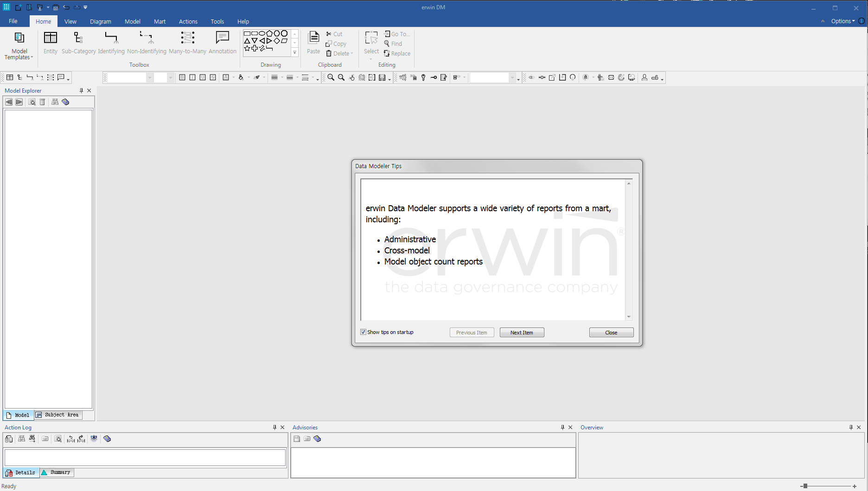Image resolution: width=868 pixels, height=491 pixels.
Task: Pin the Model Explorer panel
Action: tap(81, 91)
